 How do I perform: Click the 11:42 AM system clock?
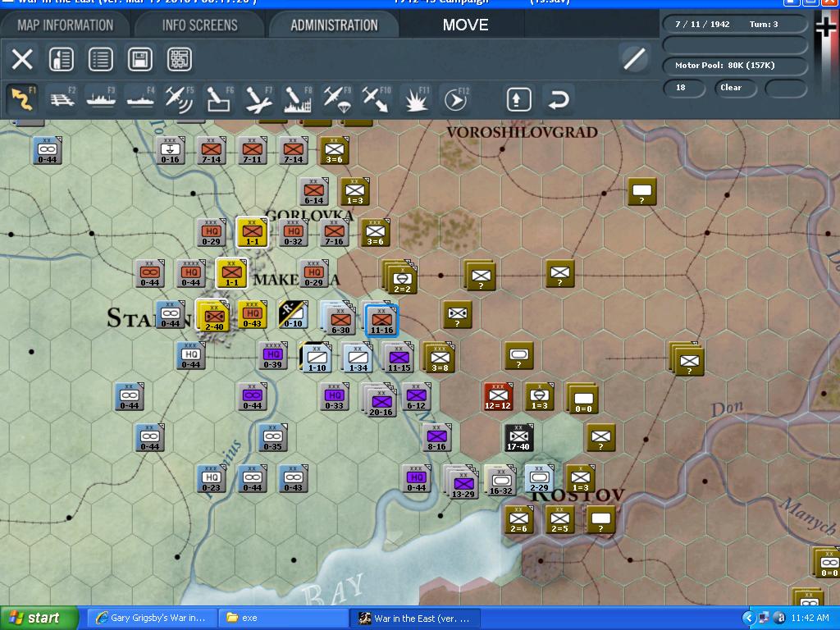coord(810,618)
